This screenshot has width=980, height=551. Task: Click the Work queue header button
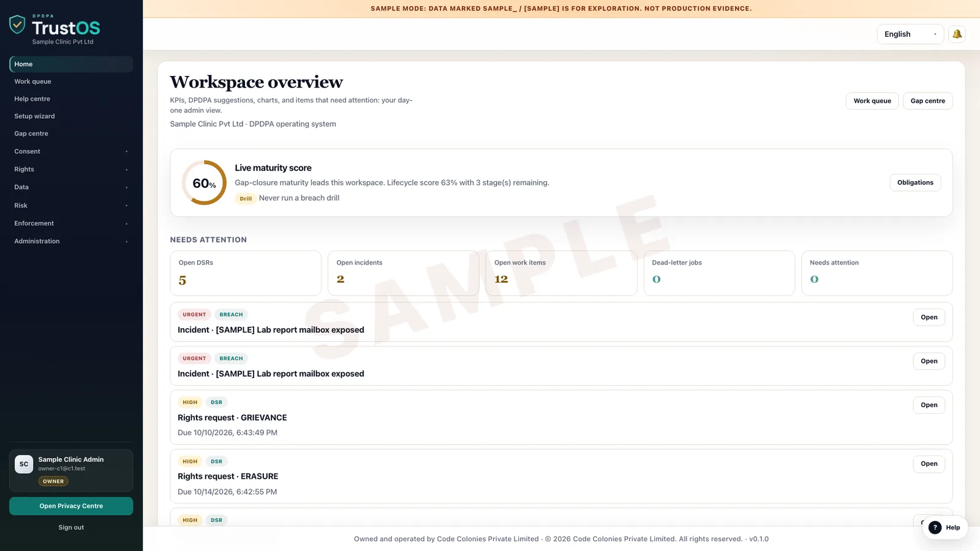tap(872, 101)
